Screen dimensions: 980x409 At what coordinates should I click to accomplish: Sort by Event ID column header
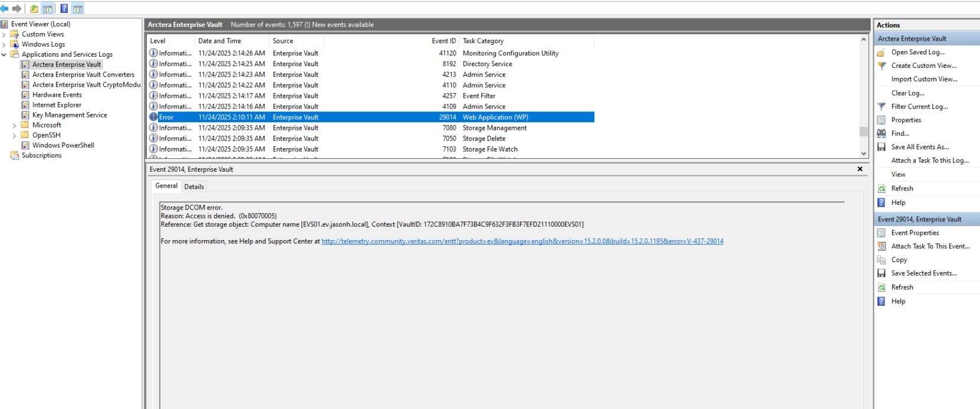pos(392,41)
